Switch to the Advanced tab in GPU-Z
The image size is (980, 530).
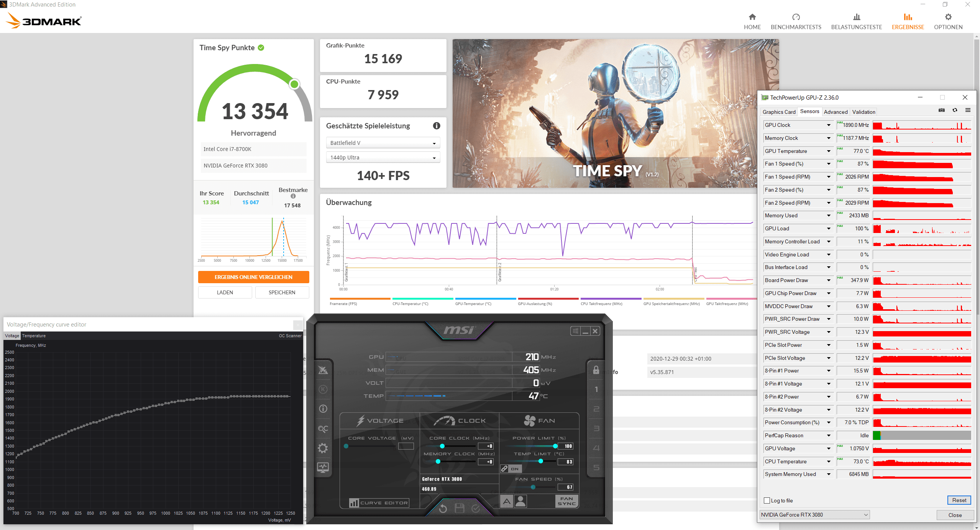point(836,112)
